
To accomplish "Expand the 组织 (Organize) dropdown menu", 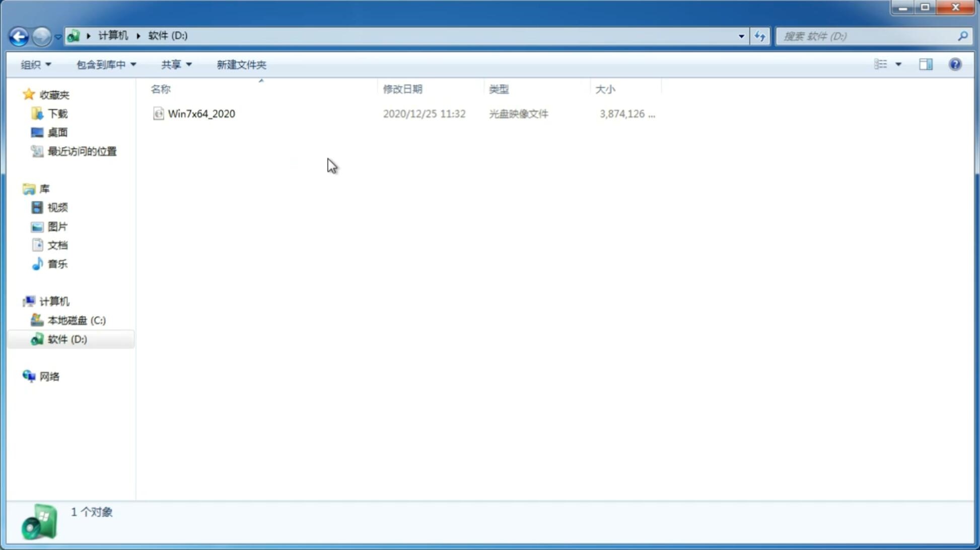I will [x=36, y=64].
